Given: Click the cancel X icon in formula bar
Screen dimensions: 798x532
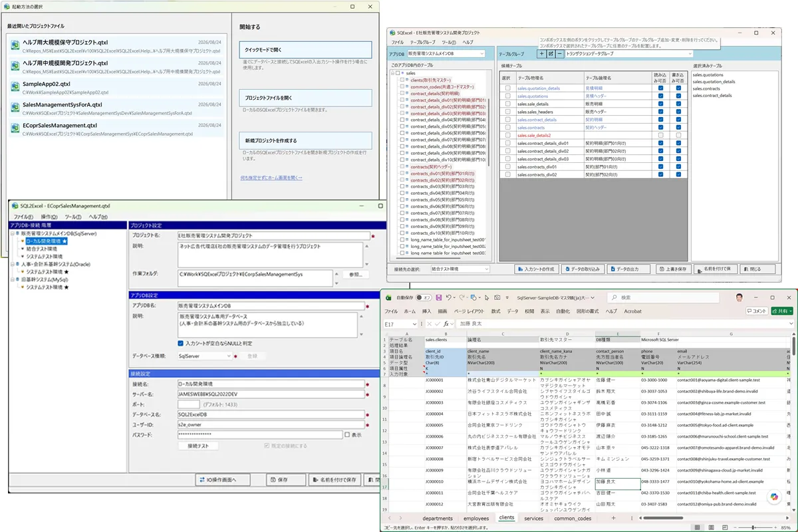Looking at the screenshot, I should click(429, 324).
